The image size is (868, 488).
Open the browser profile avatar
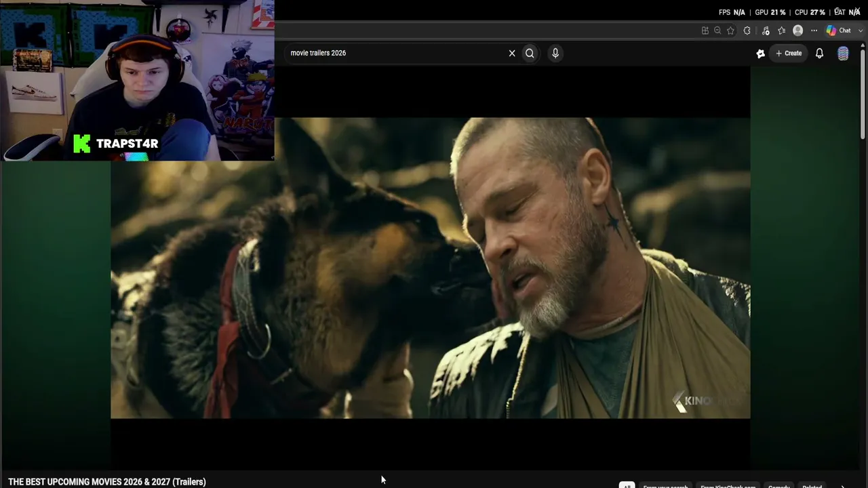coord(798,30)
